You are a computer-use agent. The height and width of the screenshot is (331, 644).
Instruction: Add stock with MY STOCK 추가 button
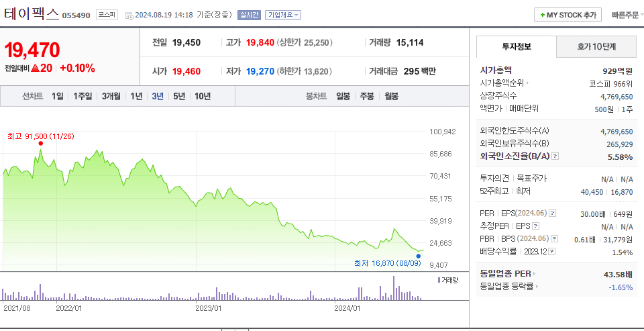(568, 15)
